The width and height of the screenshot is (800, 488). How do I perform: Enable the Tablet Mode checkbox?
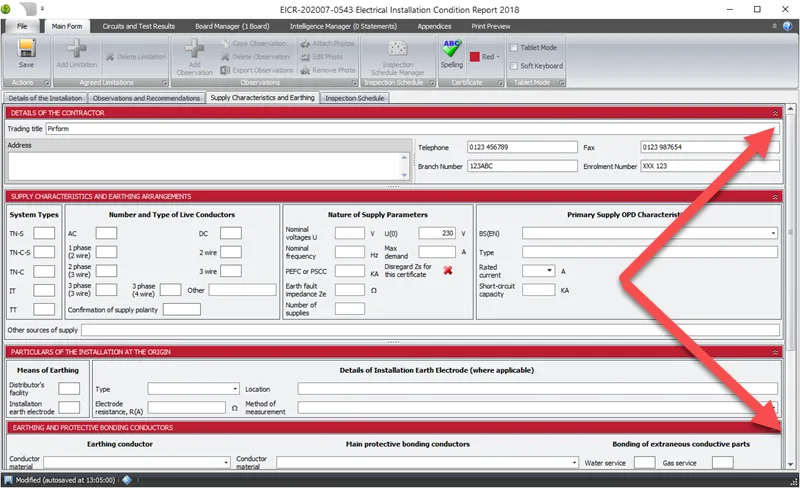(514, 47)
